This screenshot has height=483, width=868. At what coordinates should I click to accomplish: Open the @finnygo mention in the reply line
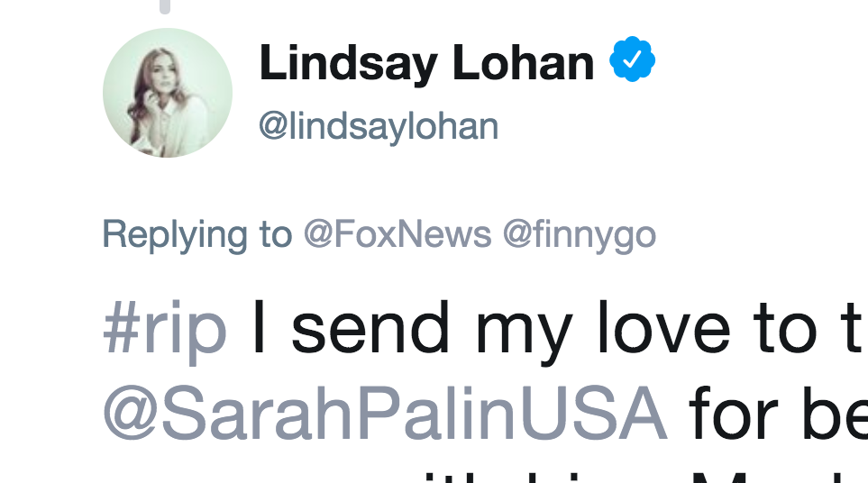(579, 234)
